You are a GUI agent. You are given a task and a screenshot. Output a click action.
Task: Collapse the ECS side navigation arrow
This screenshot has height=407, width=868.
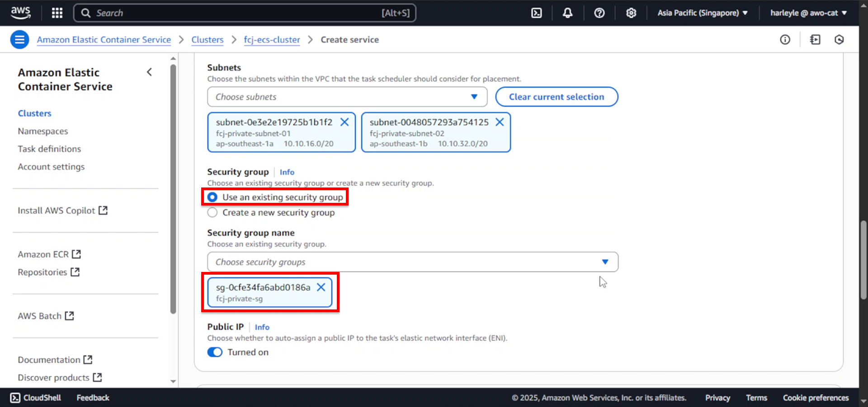149,72
